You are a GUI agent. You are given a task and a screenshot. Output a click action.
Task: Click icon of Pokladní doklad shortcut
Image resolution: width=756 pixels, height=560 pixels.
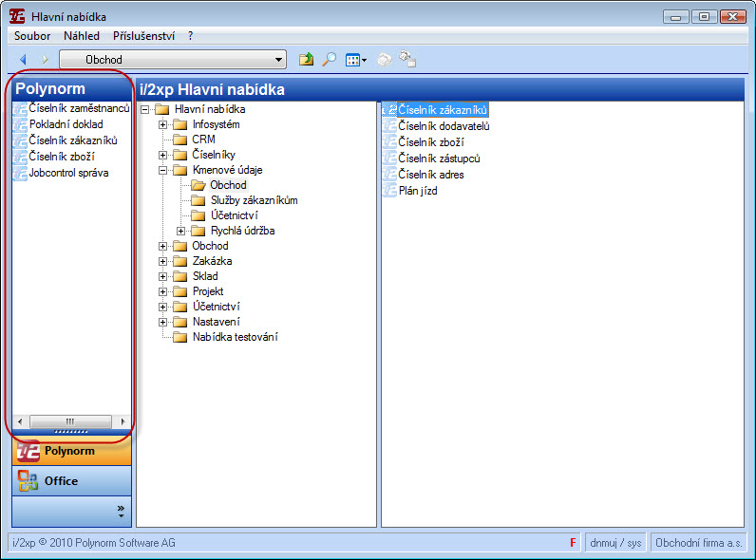[x=20, y=125]
